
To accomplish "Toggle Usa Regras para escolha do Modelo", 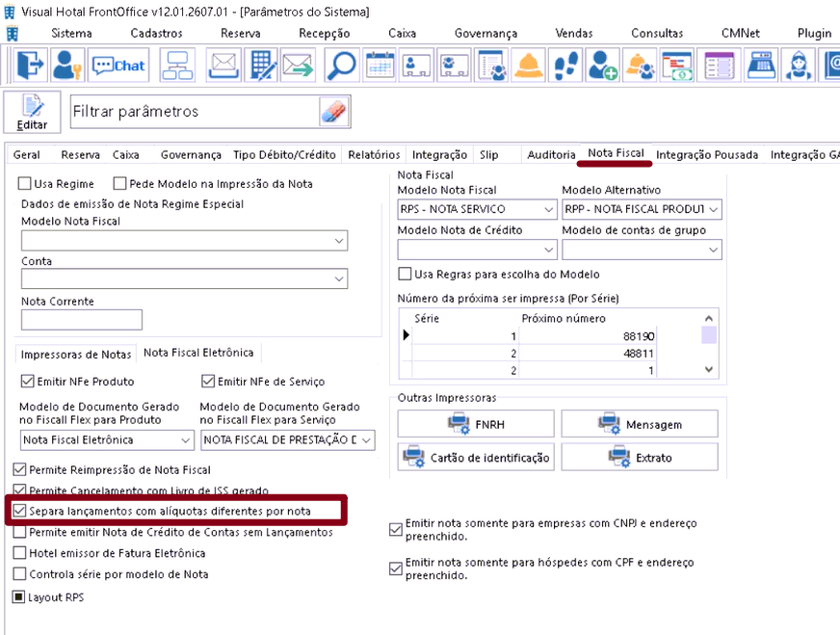I will coord(405,275).
